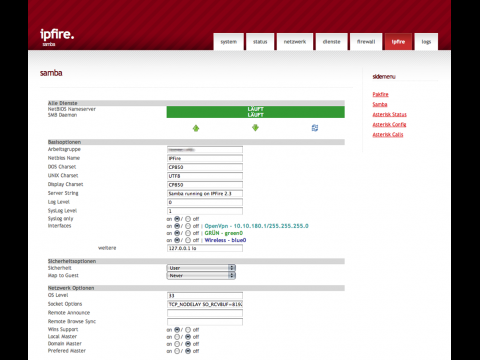The width and height of the screenshot is (480, 360).
Task: Set Syslog only to on
Action: (177, 219)
